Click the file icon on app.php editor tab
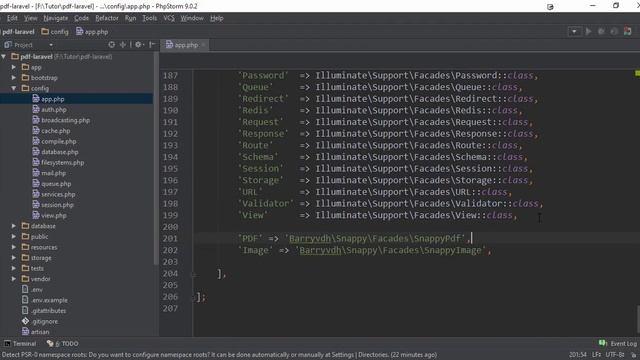This screenshot has width=640, height=360. coord(169,44)
